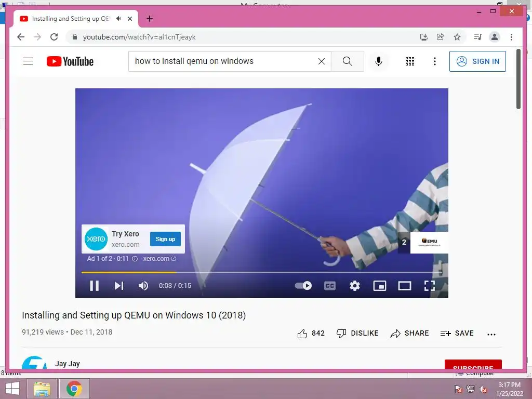The height and width of the screenshot is (399, 532).
Task: Open the YouTube apps grid
Action: coord(410,61)
